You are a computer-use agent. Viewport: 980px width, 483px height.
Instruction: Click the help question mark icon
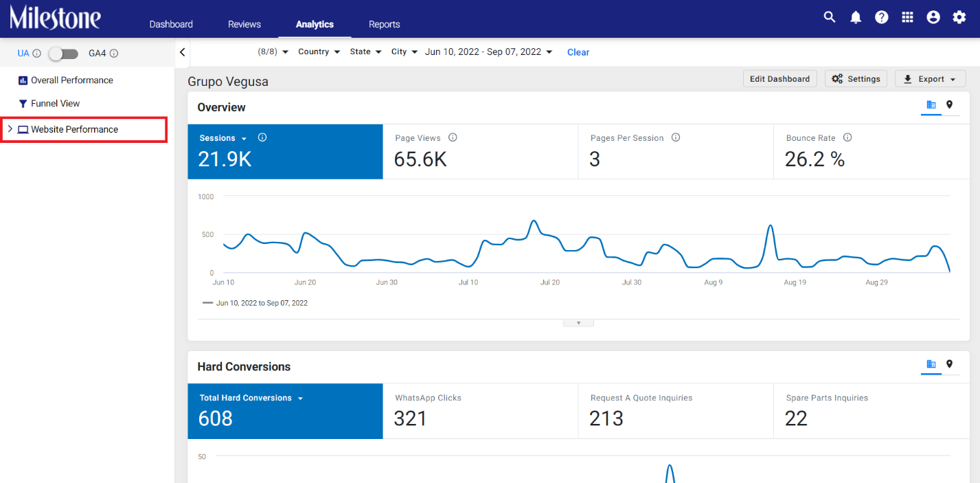[x=882, y=18]
